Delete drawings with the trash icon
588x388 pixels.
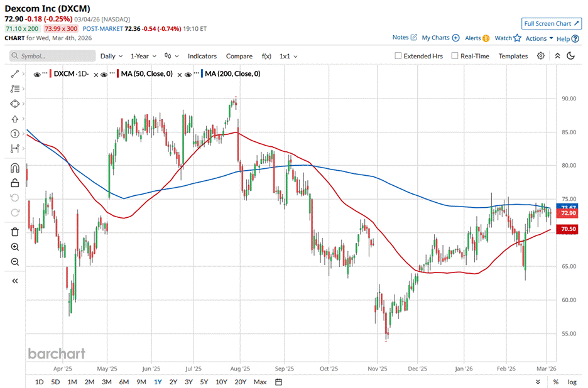pos(15,232)
